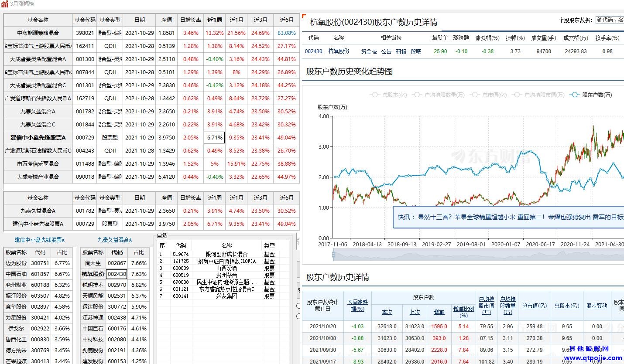Viewport: 624px width, 364px height.
Task: Sort shareholder table by 总市值(亿)
Action: [535, 306]
